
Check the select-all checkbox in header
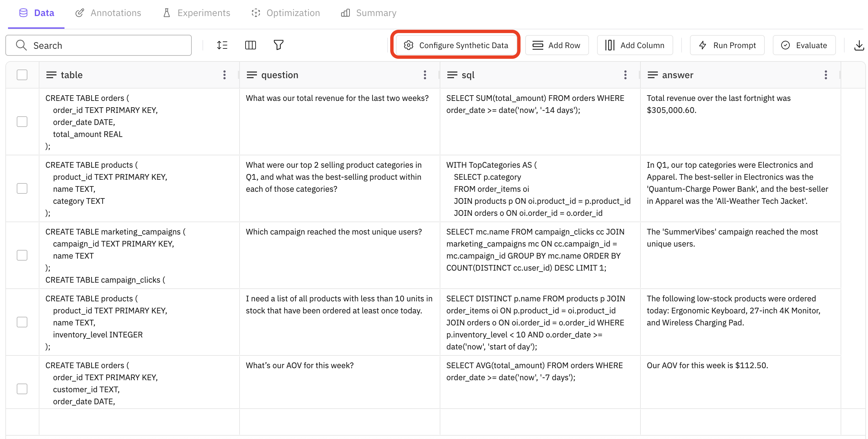[x=22, y=75]
